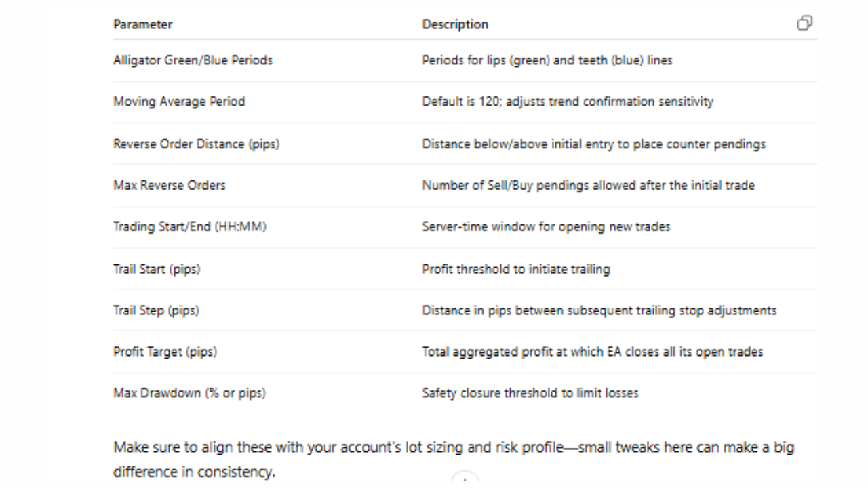Click the Max Reverse Orders parameter
Image resolution: width=868 pixels, height=488 pixels.
(170, 185)
